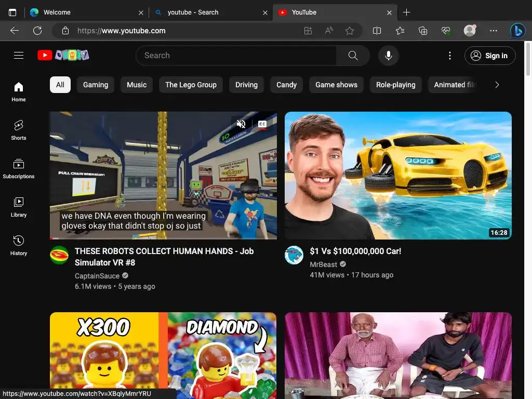
Task: Refresh the page
Action: (37, 31)
